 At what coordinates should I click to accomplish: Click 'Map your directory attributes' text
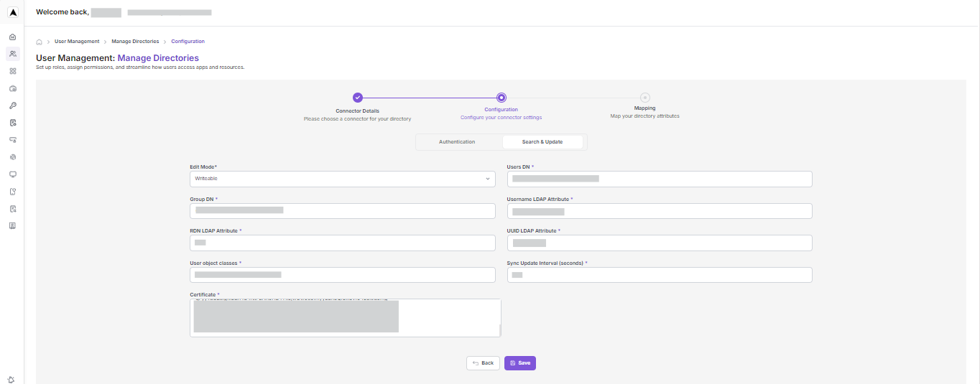(645, 116)
